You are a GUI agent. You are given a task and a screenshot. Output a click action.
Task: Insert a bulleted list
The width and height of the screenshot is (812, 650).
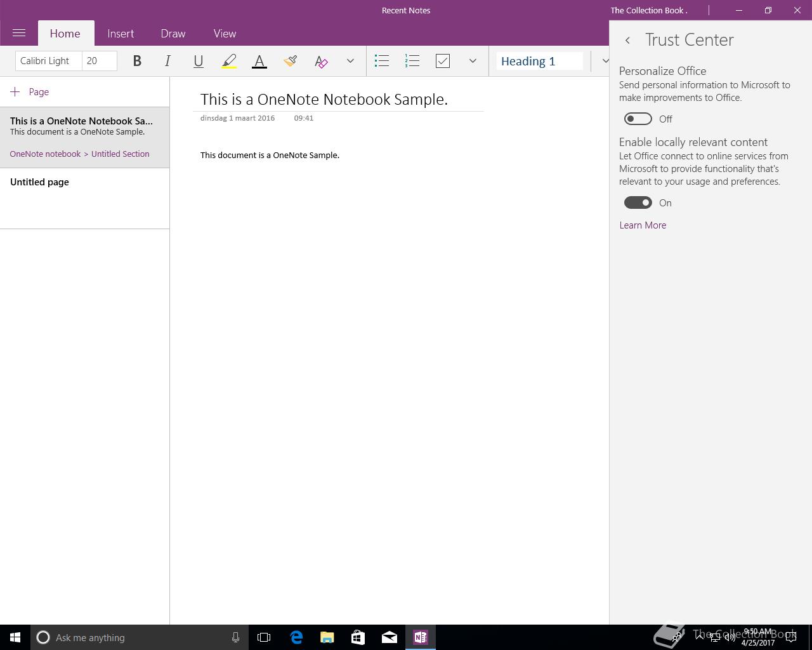(x=382, y=61)
